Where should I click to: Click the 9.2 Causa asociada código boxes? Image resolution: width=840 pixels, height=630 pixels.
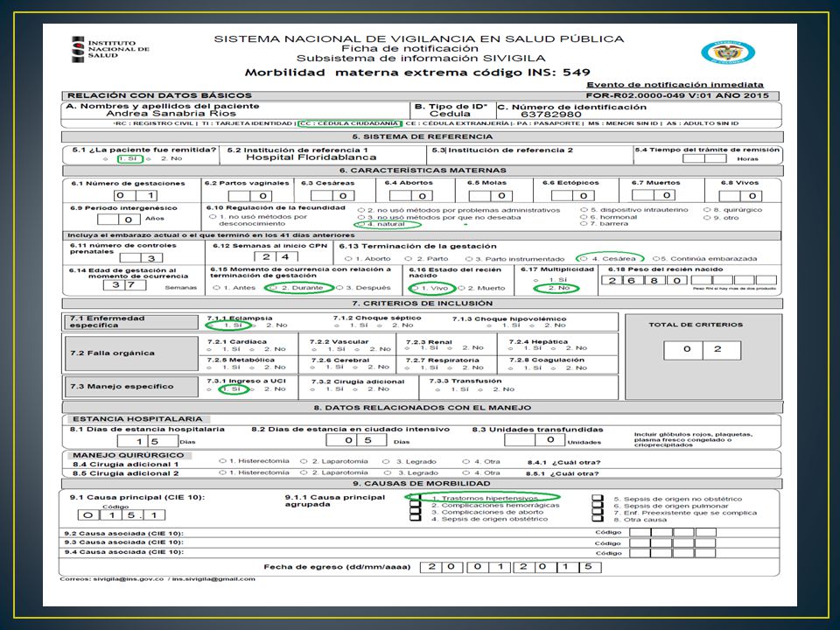point(673,533)
